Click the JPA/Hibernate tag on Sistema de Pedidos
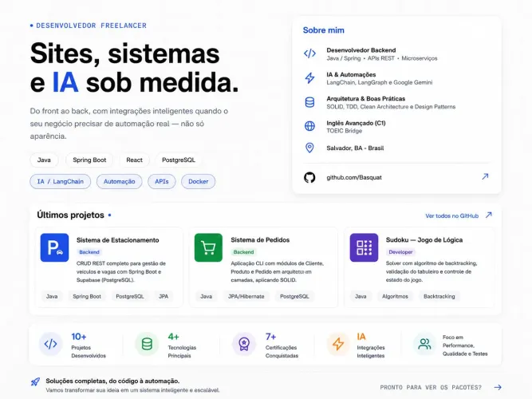The image size is (532, 399). coord(246,296)
